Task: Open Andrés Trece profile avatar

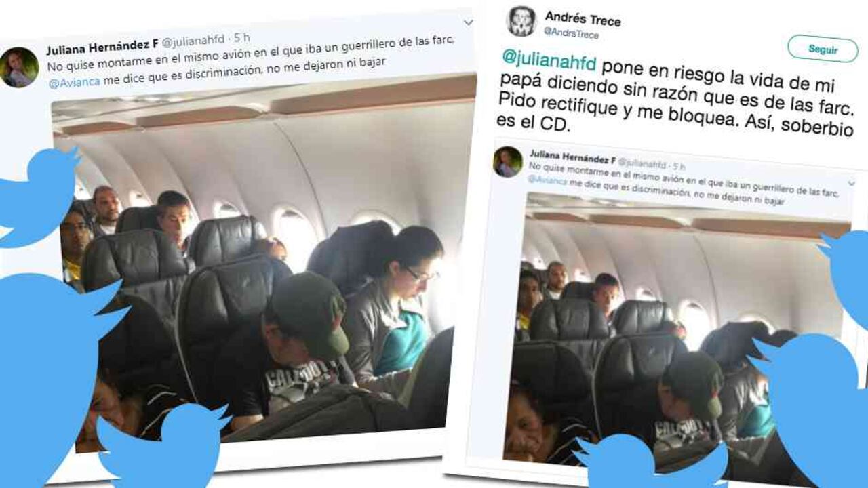Action: coord(521,21)
